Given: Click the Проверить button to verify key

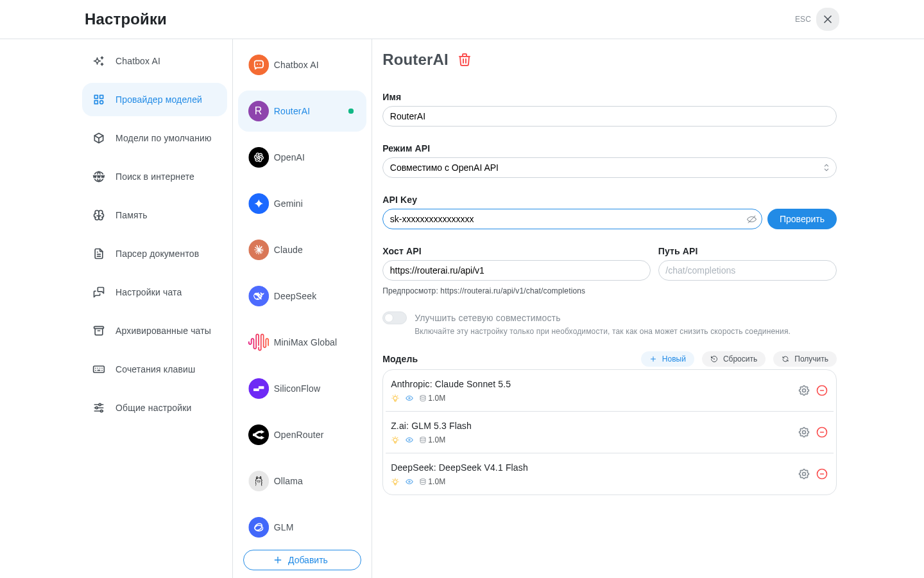Looking at the screenshot, I should [802, 219].
